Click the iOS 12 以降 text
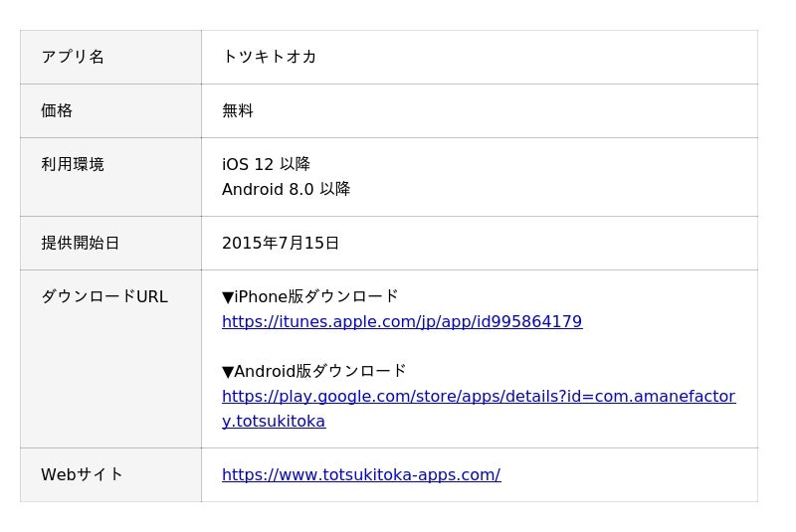Image resolution: width=796 pixels, height=532 pixels. 266,164
